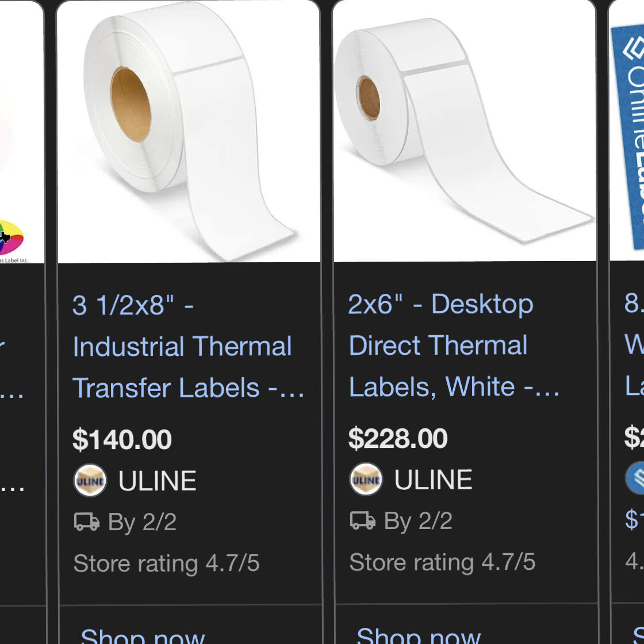The width and height of the screenshot is (644, 644).
Task: Open the 3 1/2x8" label roll product image
Action: click(189, 132)
